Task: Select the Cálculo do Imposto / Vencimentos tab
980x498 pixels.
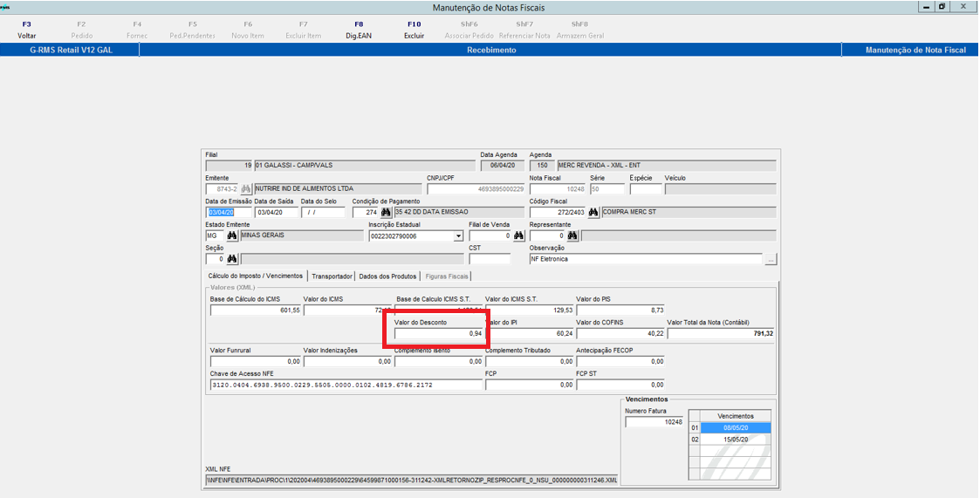Action: click(x=255, y=276)
